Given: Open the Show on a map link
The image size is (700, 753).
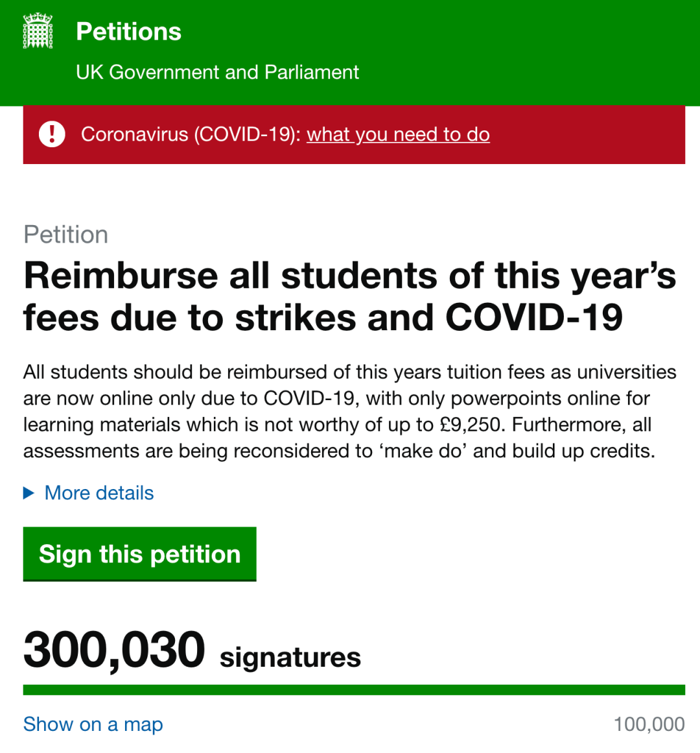Looking at the screenshot, I should click(x=93, y=724).
